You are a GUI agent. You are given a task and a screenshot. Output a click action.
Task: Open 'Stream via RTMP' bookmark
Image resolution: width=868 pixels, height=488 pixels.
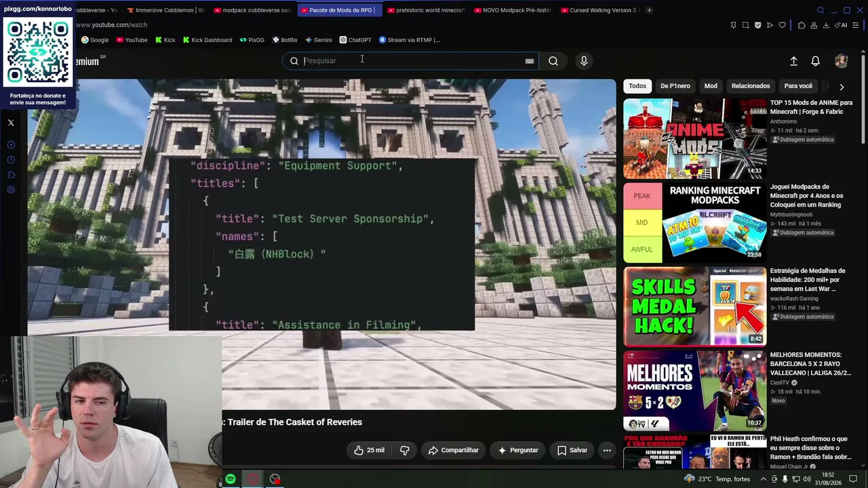coord(410,40)
